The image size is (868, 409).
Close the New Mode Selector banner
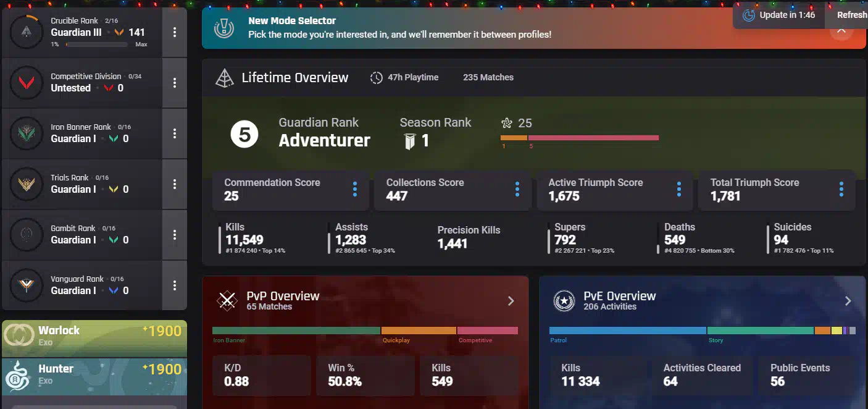tap(841, 30)
